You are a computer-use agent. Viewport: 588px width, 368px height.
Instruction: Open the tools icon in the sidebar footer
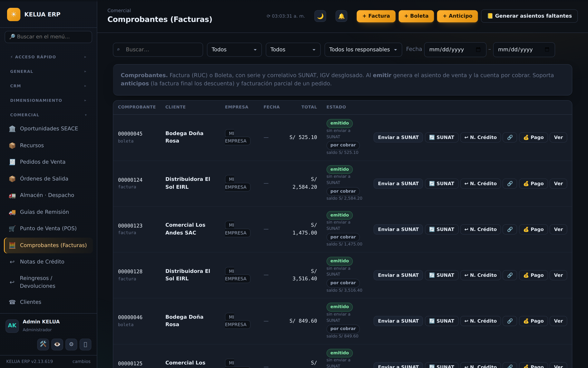43,344
